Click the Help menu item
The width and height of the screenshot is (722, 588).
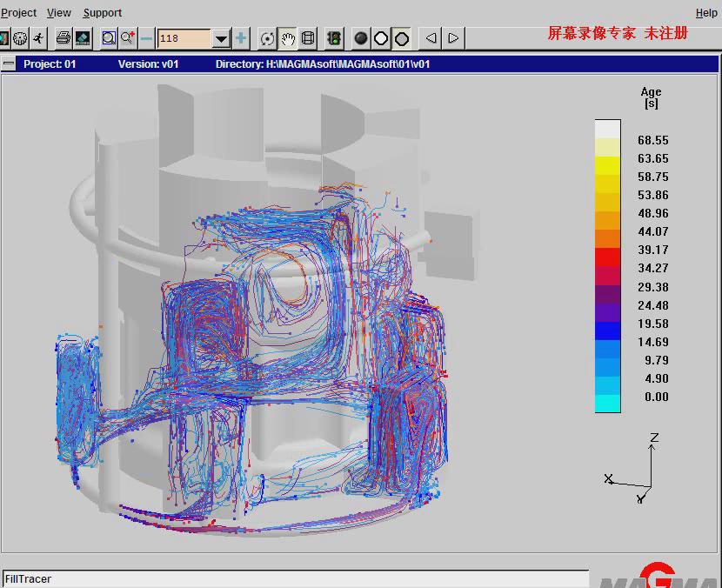[x=706, y=12]
